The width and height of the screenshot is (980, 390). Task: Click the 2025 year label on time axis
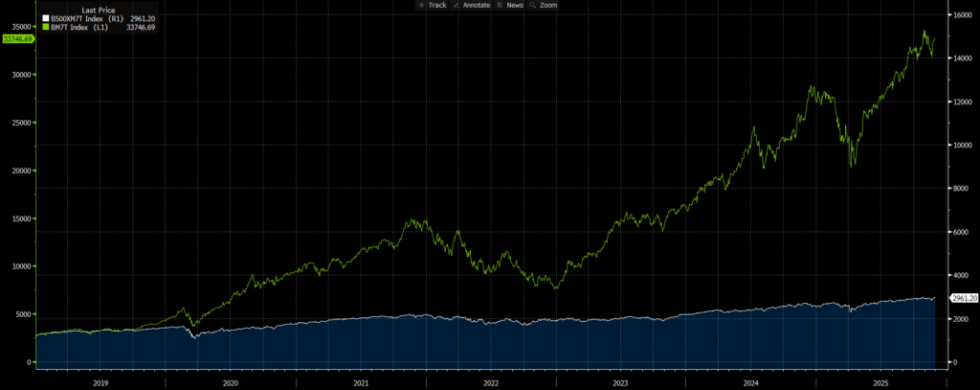880,381
